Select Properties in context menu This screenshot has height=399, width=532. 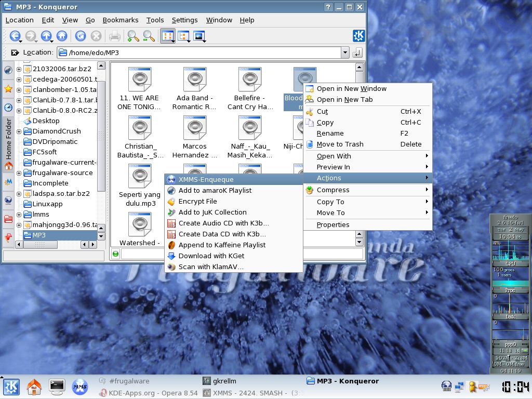368,224
